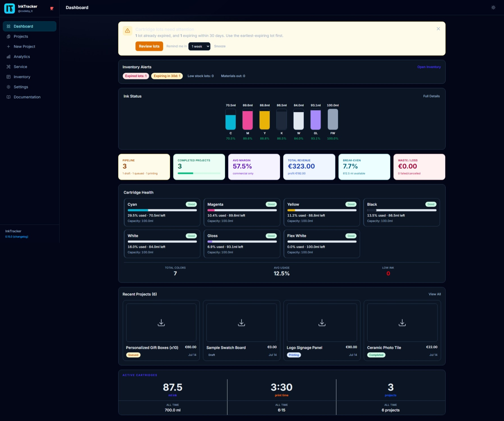Click the Projects icon in sidebar

point(8,37)
